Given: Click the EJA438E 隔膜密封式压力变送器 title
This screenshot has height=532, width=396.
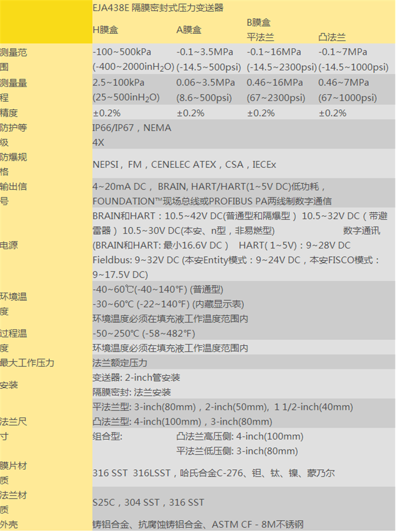Looking at the screenshot, I should [158, 7].
